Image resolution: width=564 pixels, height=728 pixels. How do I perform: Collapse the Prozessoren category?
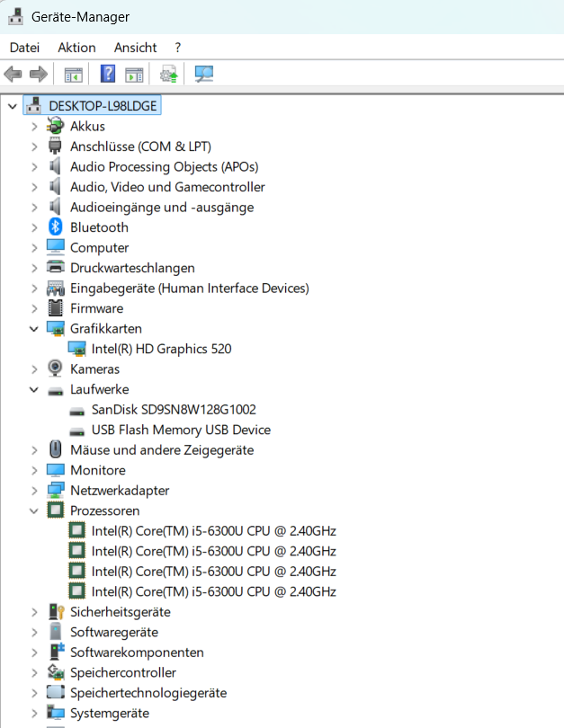34,510
